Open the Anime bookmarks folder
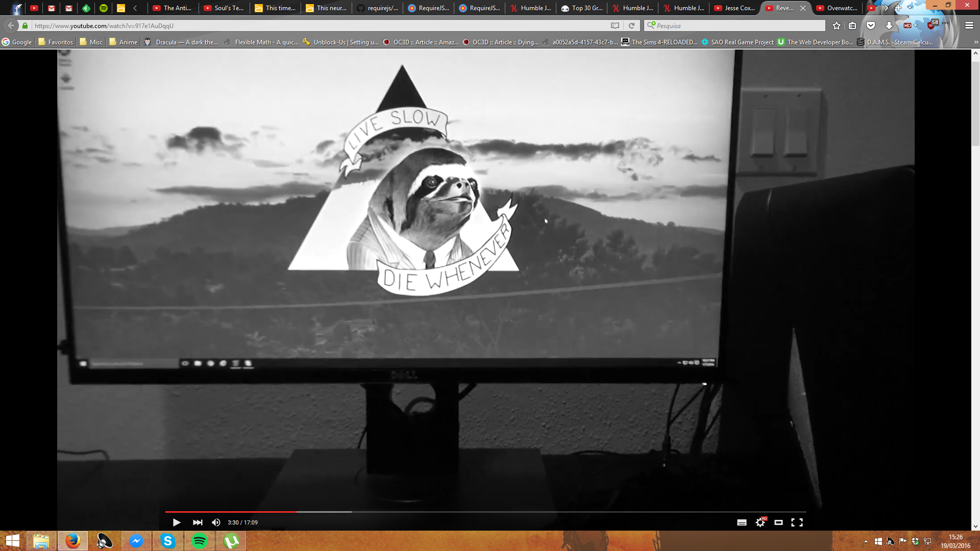This screenshot has width=980, height=551. point(123,42)
